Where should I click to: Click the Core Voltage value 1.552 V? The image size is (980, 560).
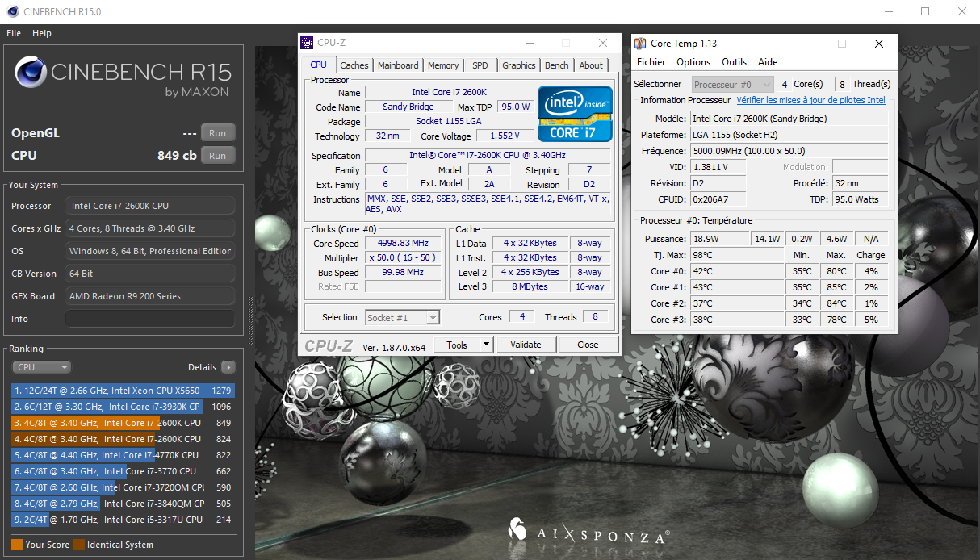tap(505, 136)
